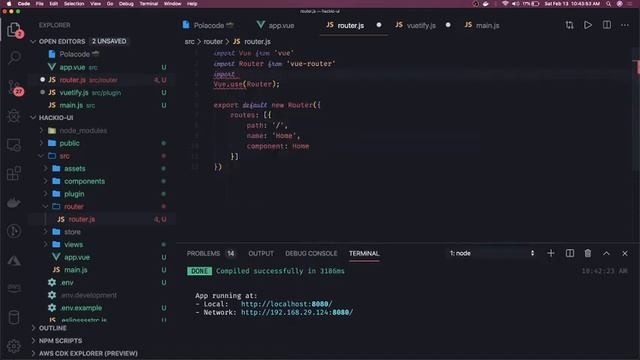This screenshot has height=360, width=640.
Task: Expand the node_modules folder
Action: click(x=41, y=131)
